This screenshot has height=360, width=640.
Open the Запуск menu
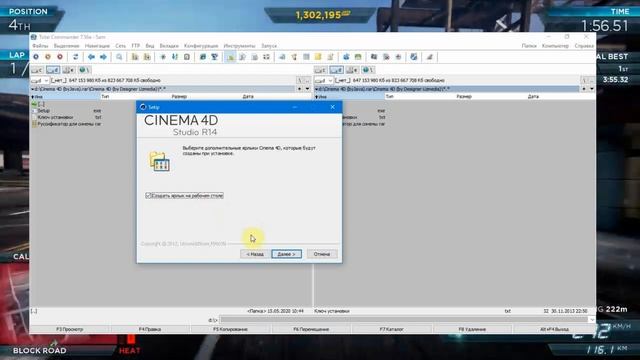coord(269,46)
